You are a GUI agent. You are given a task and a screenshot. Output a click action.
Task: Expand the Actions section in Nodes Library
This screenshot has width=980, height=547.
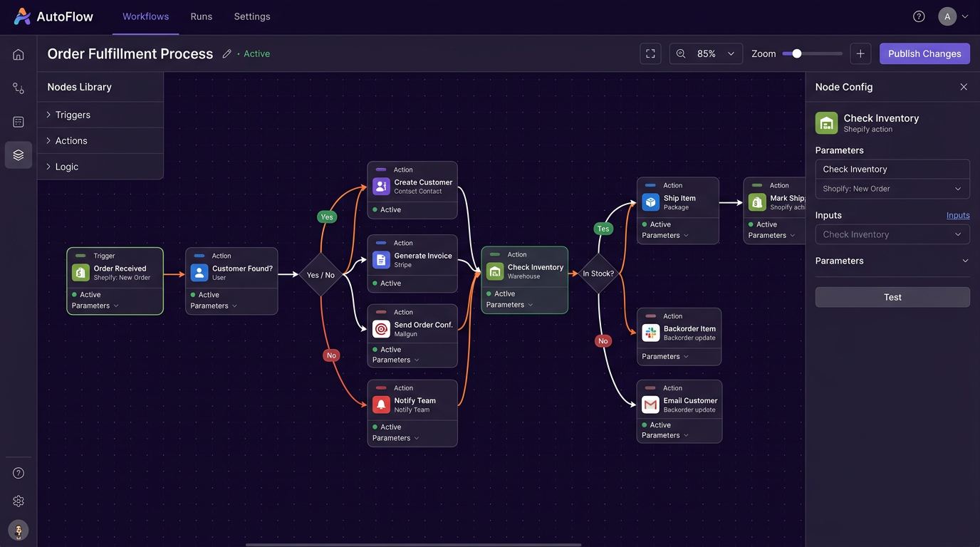[71, 141]
